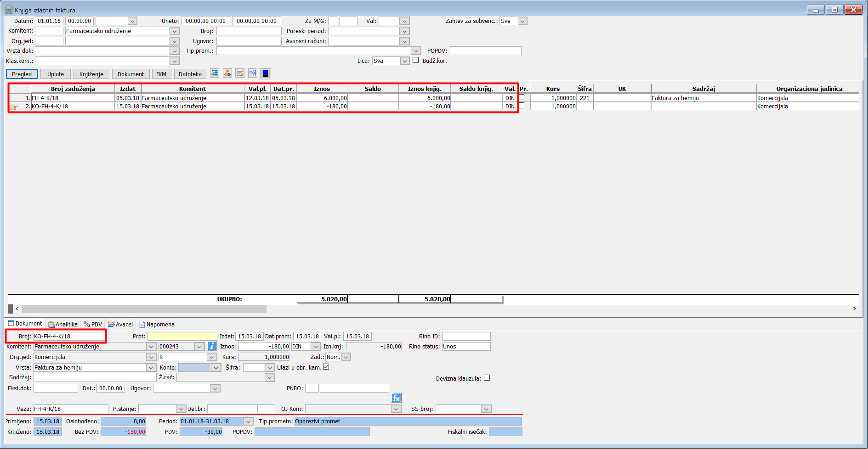This screenshot has width=868, height=449.
Task: Open the Period dropdown 01.01.18-31.03.18
Action: (249, 421)
